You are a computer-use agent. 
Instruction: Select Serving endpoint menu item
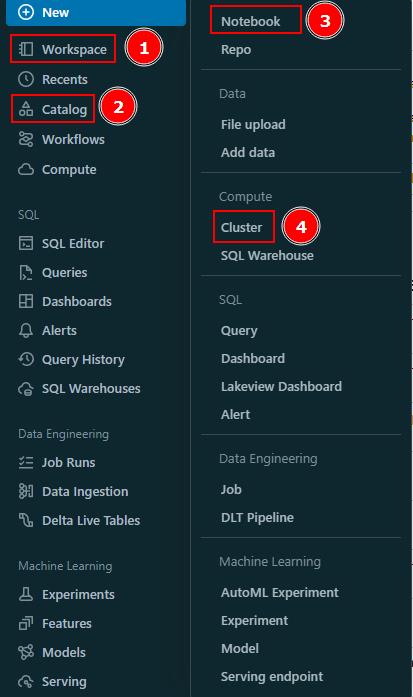272,677
